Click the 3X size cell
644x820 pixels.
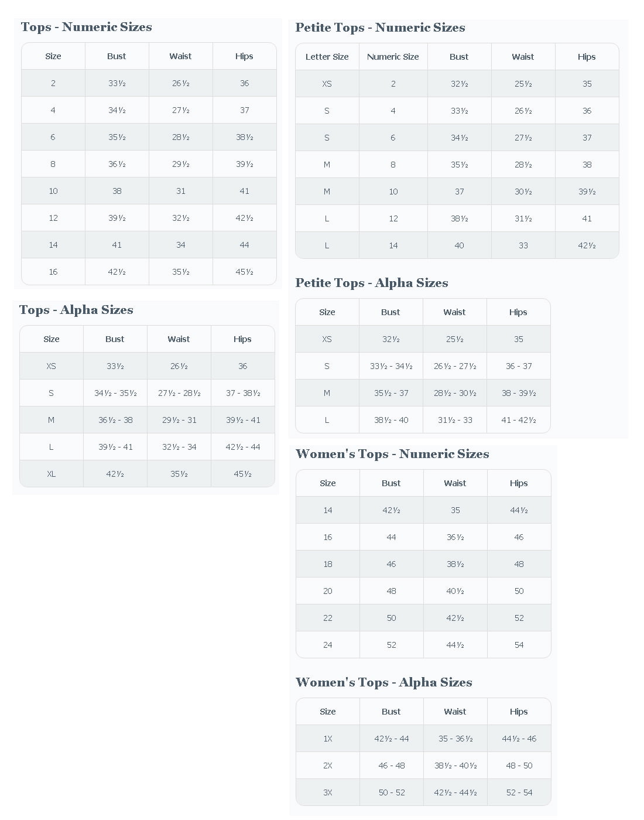pos(328,792)
